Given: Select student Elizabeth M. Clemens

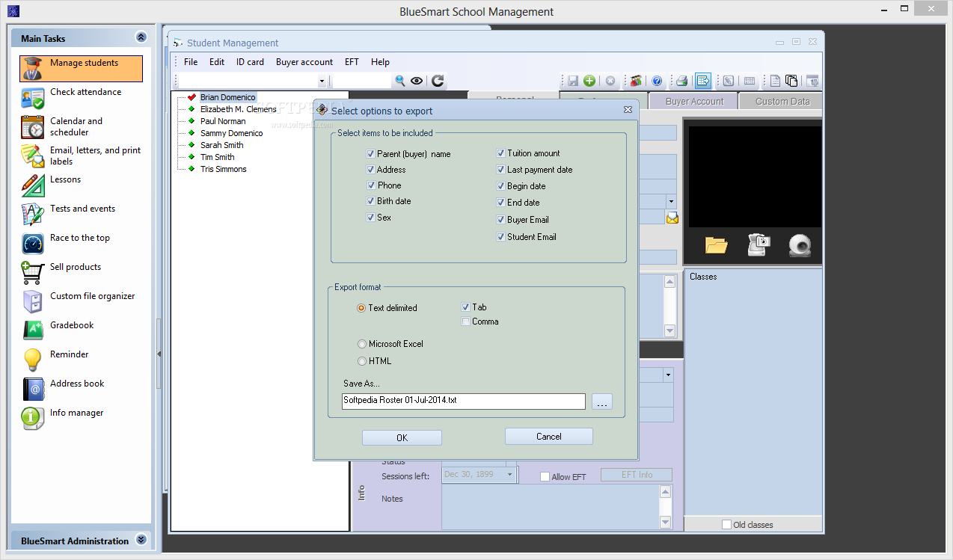Looking at the screenshot, I should click(238, 109).
